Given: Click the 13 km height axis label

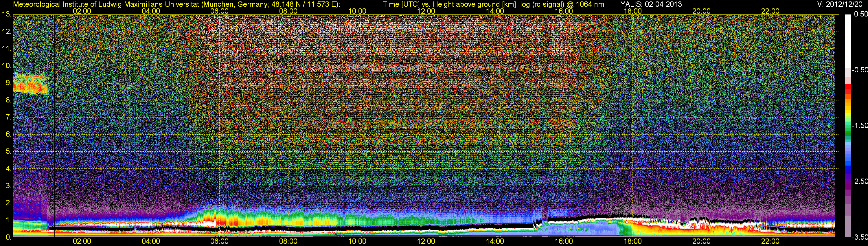Looking at the screenshot, I should point(6,14).
